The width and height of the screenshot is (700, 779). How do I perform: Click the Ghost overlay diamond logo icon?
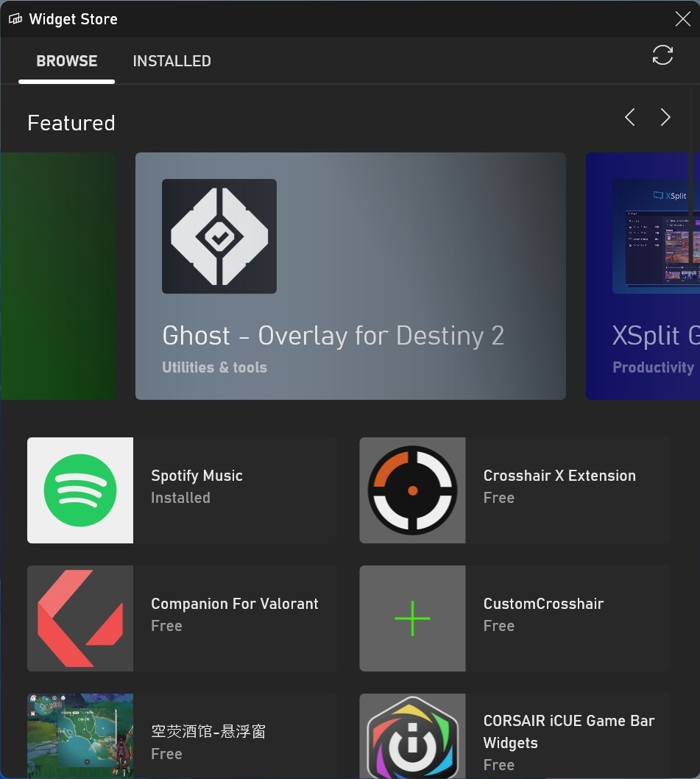tap(219, 236)
